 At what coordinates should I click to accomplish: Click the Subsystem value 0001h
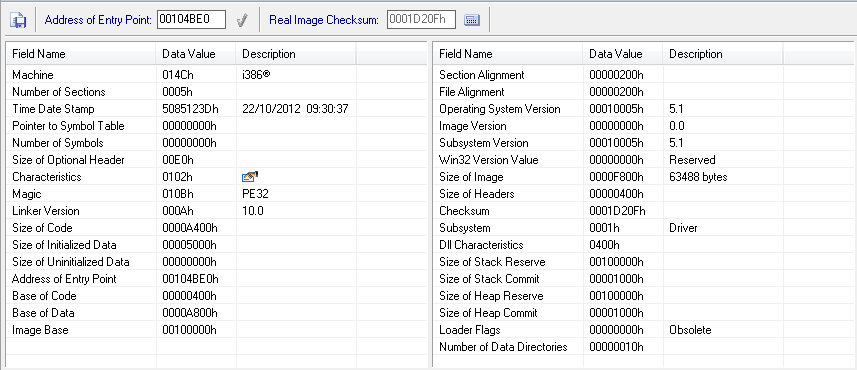604,228
